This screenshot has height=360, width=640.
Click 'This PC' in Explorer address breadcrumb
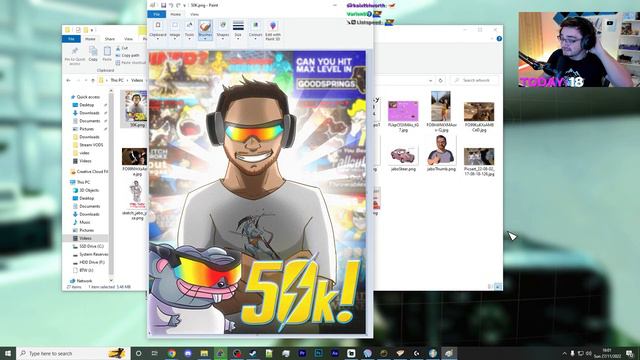pyautogui.click(x=117, y=80)
